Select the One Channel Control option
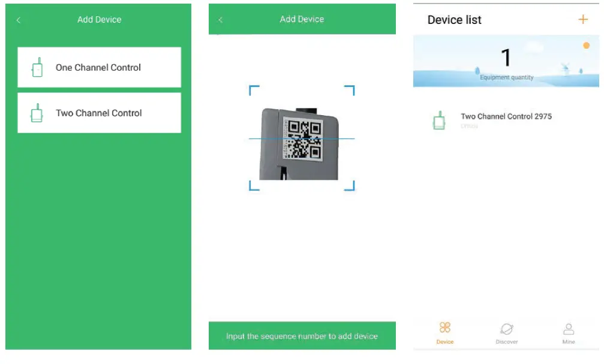604x364 pixels. tap(99, 67)
